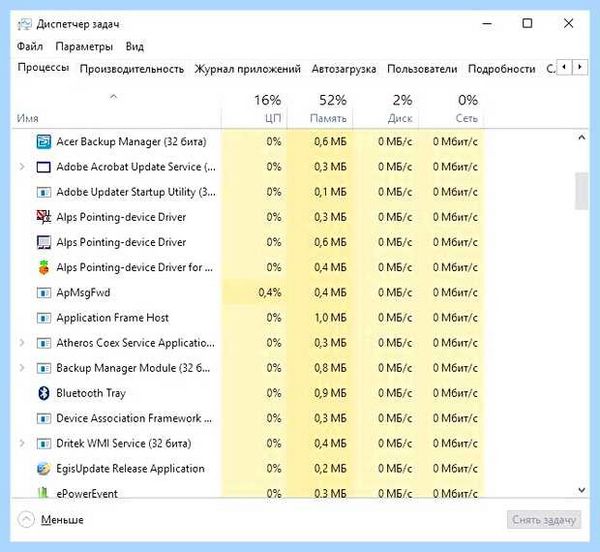Click the EgisUpdate Release Application icon
Viewport: 600px width, 552px height.
(44, 469)
